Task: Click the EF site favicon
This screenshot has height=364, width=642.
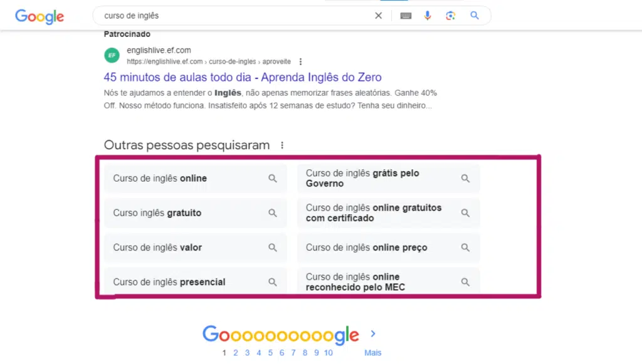Action: pos(112,55)
